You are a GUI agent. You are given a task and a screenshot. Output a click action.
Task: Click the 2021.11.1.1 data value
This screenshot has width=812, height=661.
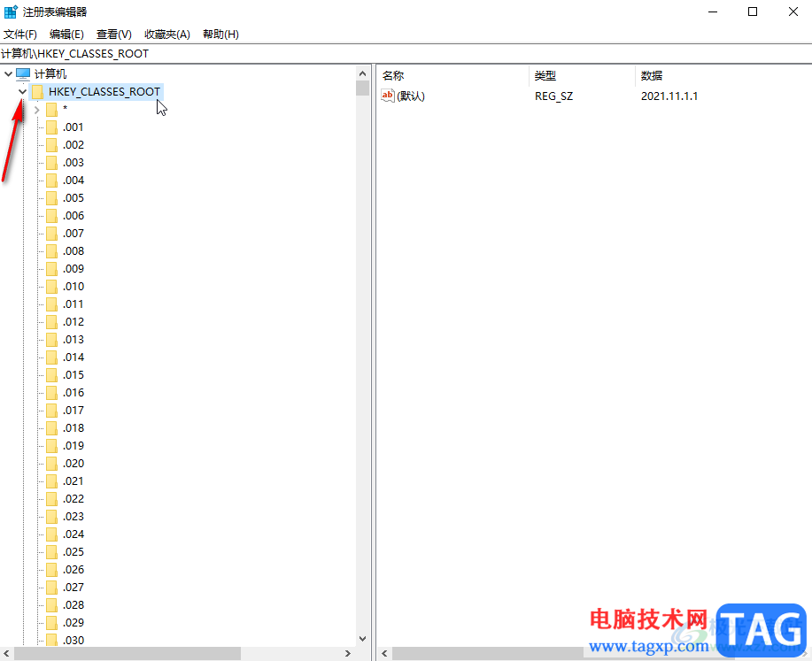[669, 96]
